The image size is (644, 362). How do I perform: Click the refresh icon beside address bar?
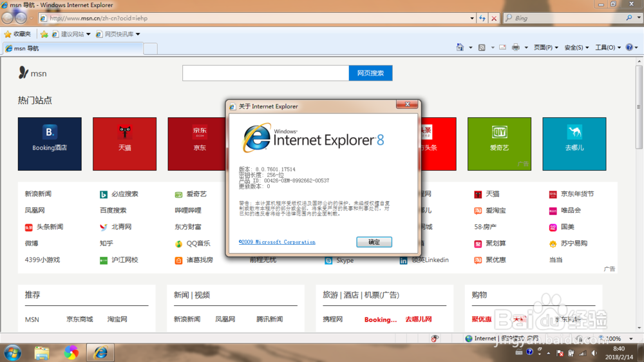(482, 18)
